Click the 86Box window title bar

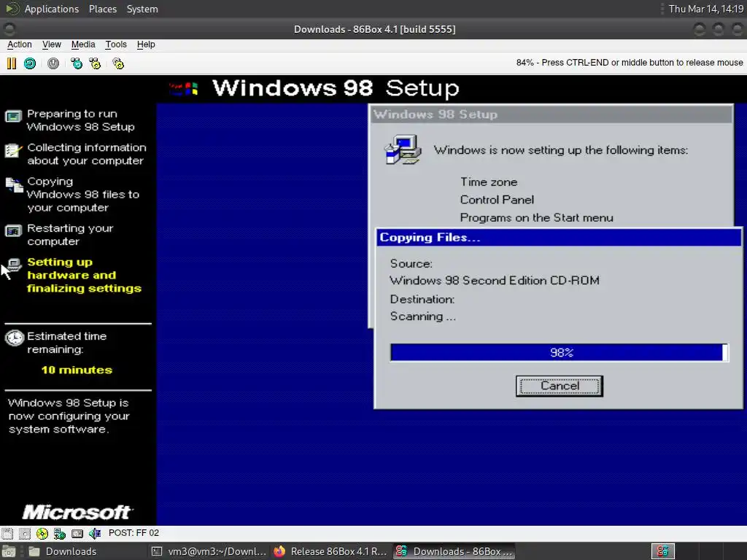click(374, 29)
